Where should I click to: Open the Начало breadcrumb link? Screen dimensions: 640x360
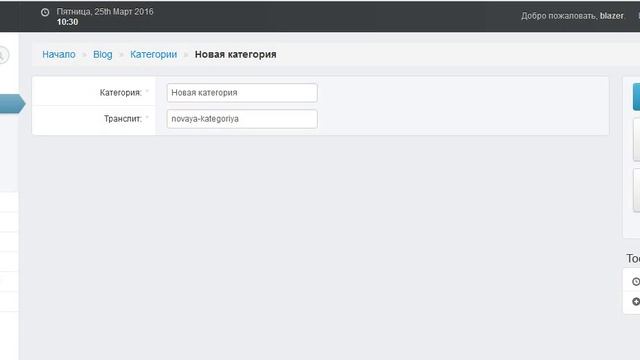click(x=59, y=54)
